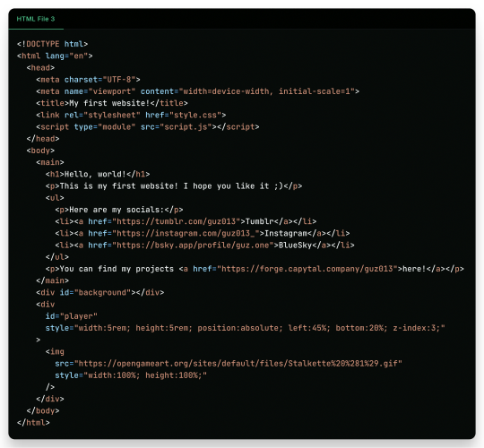This screenshot has width=484, height=448.
Task: Click the Instagram list item line
Action: (x=203, y=233)
